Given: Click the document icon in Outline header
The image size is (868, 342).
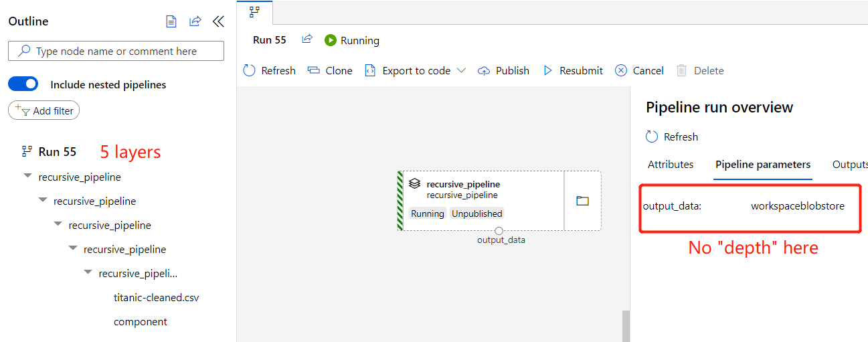Looking at the screenshot, I should [171, 21].
